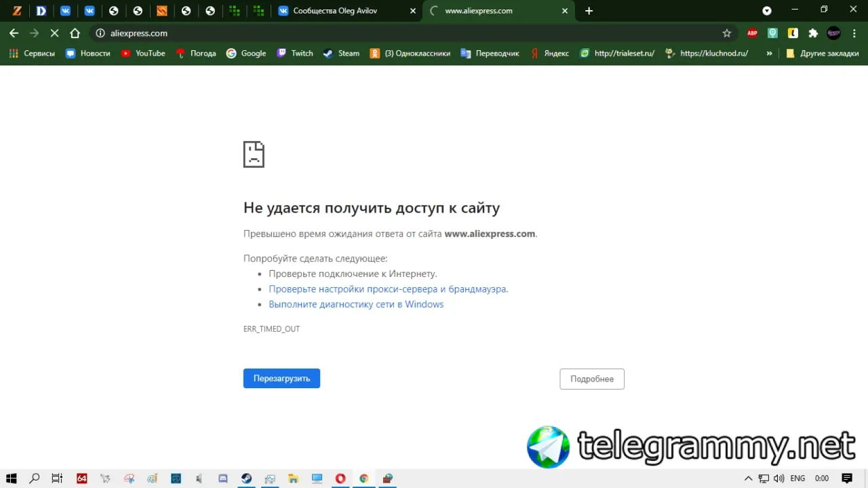The height and width of the screenshot is (488, 868).
Task: Open the yellow extension icon in toolbar
Action: click(793, 33)
